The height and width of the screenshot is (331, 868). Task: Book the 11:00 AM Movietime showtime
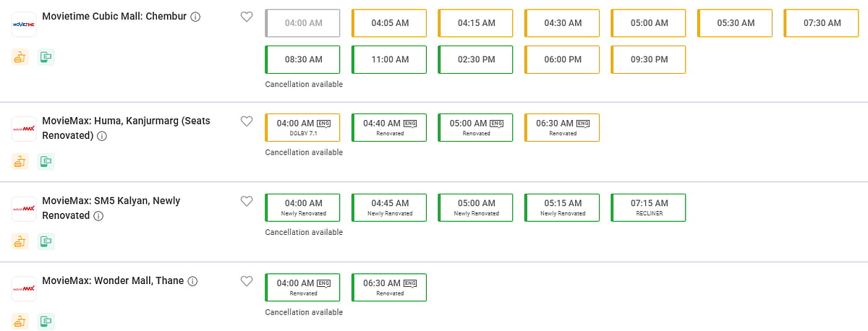389,59
